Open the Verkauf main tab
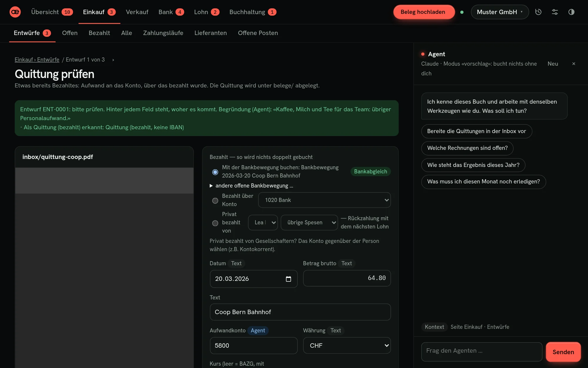The height and width of the screenshot is (368, 588). coord(137,12)
